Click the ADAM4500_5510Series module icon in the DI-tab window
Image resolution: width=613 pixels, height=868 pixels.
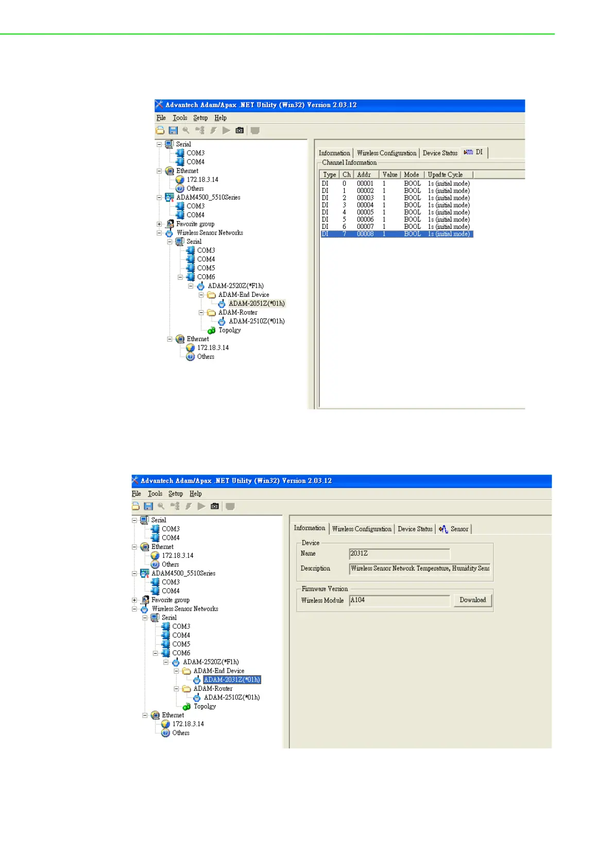(x=169, y=197)
